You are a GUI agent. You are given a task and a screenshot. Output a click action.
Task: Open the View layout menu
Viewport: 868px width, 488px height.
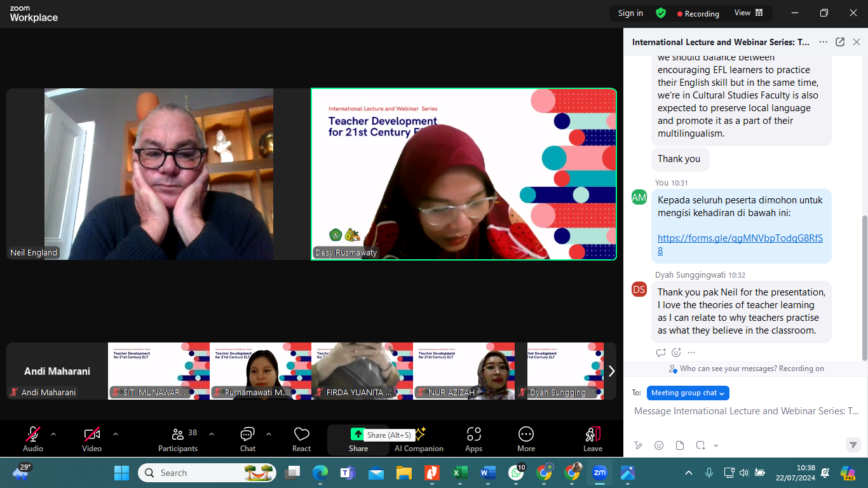pos(749,13)
